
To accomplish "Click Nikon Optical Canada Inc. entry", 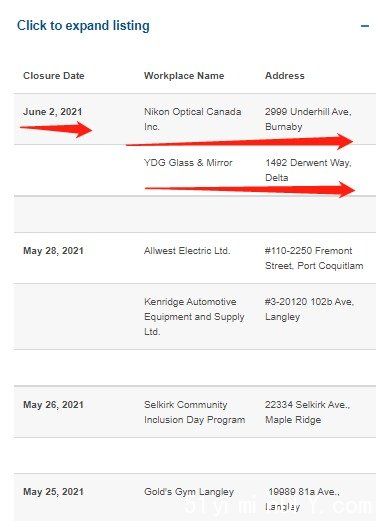I will pos(193,119).
